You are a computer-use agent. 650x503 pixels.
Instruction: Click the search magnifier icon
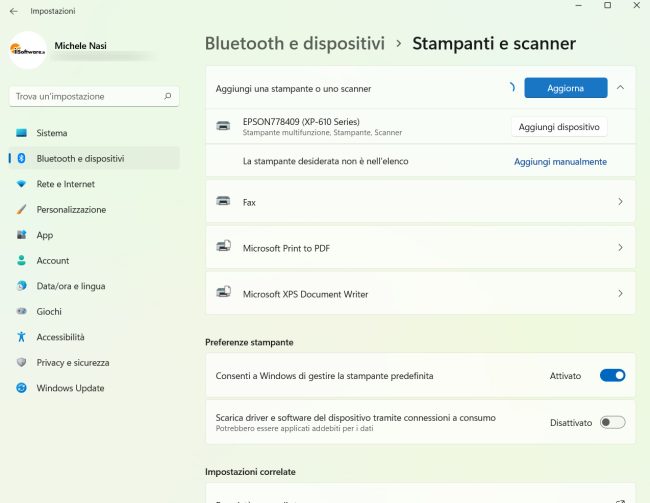pos(168,96)
